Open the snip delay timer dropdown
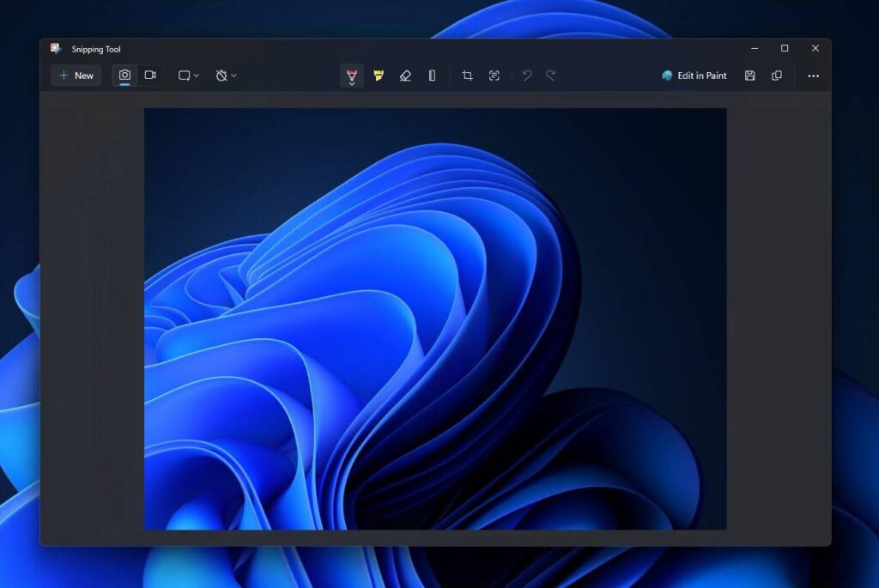This screenshot has height=588, width=879. click(x=226, y=76)
